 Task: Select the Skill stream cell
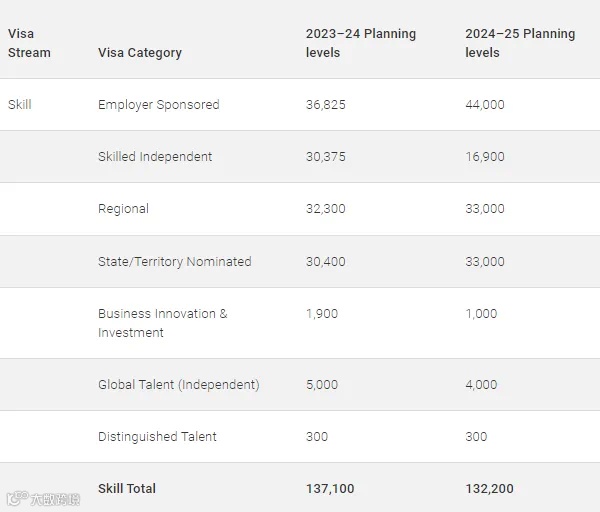tap(20, 105)
